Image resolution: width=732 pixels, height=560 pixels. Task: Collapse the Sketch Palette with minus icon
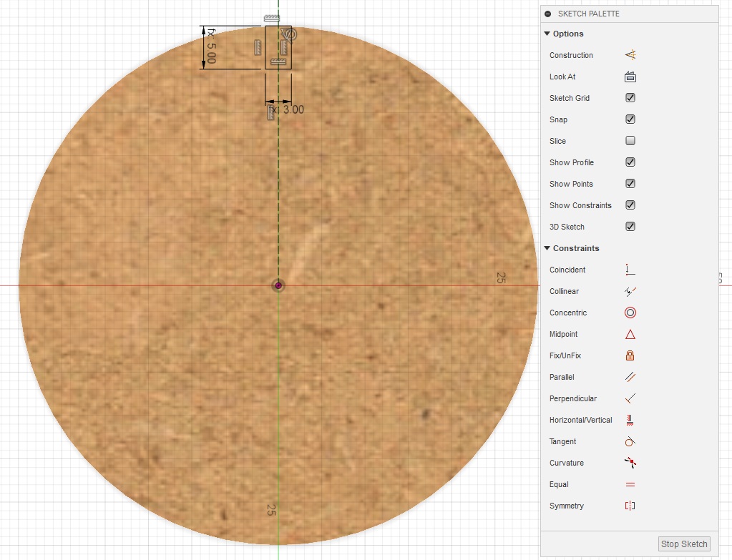[x=547, y=14]
